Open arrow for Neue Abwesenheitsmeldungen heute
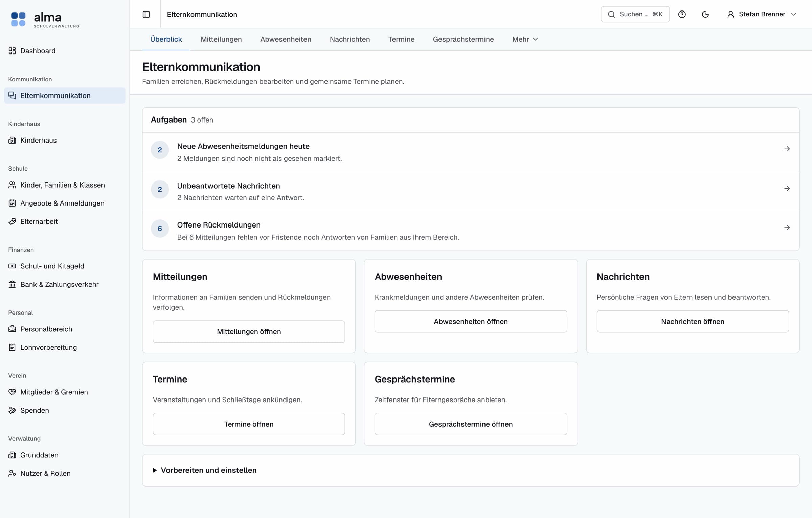Image resolution: width=812 pixels, height=518 pixels. 787,149
